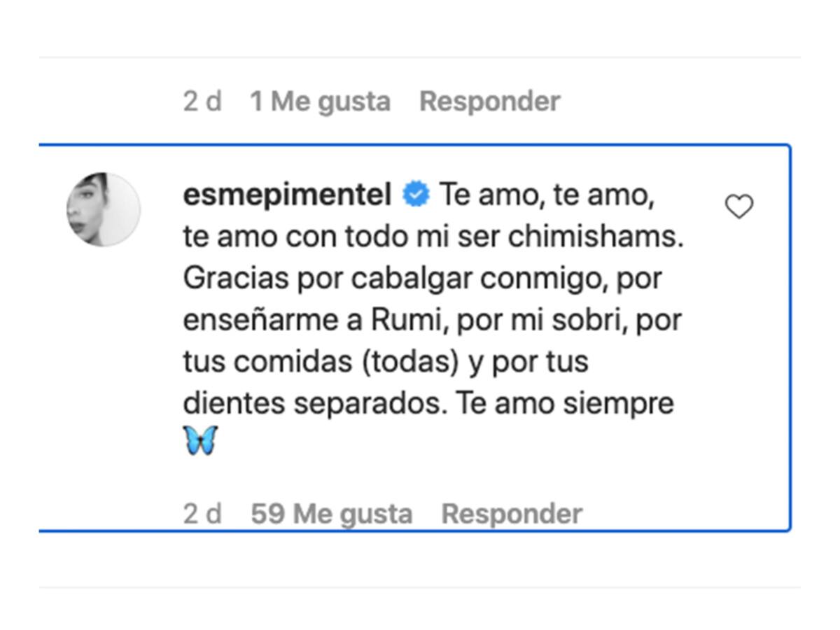Open esmepimentel's profile picture avatar

coord(104,209)
